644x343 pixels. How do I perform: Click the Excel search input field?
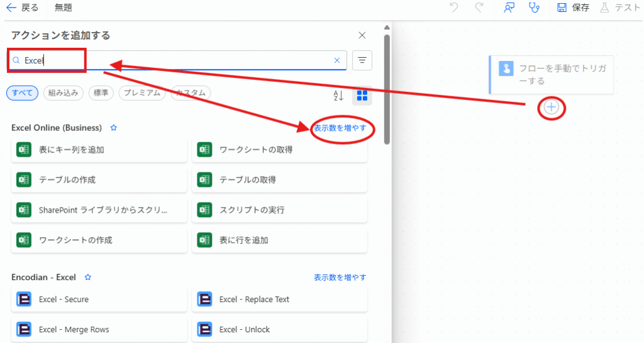[x=177, y=60]
